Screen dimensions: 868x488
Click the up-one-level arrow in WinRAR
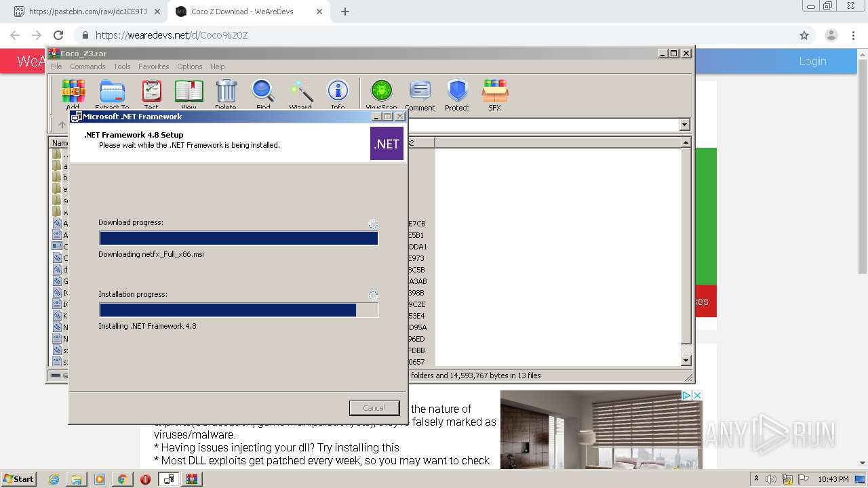coord(62,125)
